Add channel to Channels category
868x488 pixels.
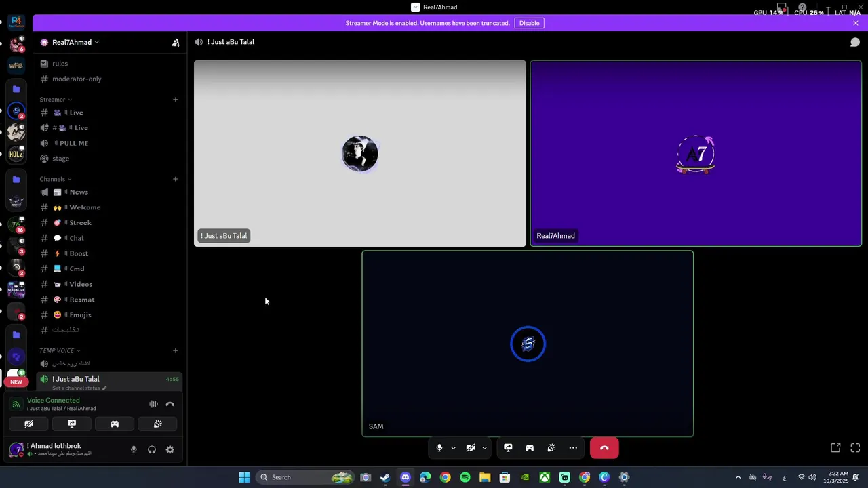coord(175,179)
